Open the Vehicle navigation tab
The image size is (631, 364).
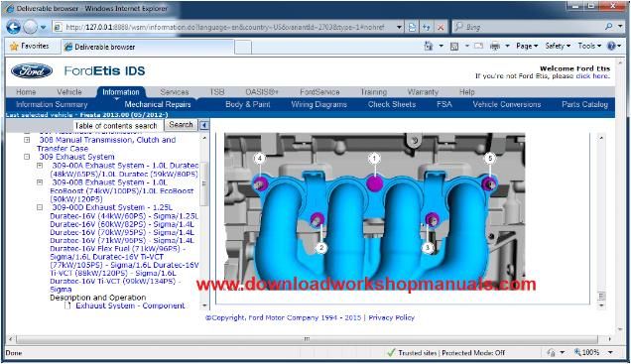click(x=69, y=92)
